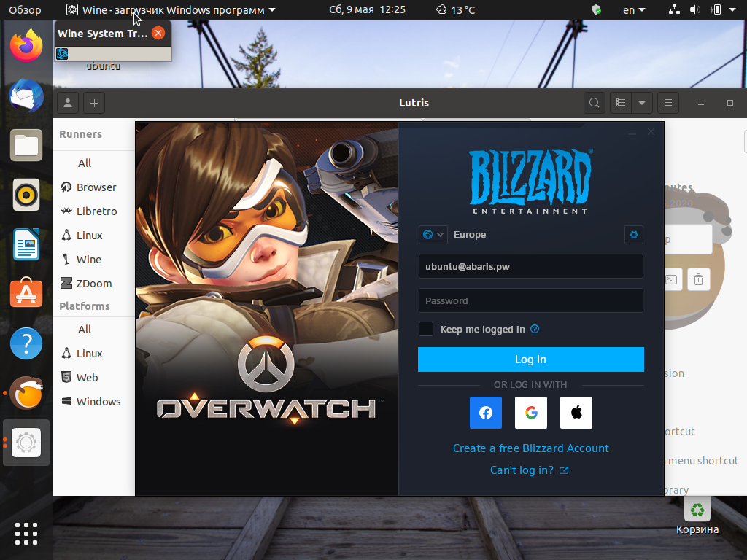Open Keep me logged in help icon
This screenshot has width=747, height=560.
[535, 329]
